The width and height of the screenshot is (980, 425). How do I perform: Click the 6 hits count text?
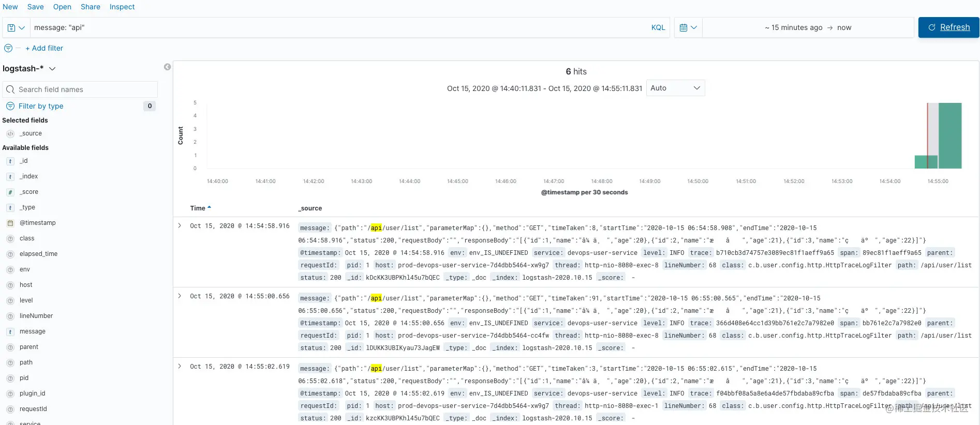click(576, 71)
